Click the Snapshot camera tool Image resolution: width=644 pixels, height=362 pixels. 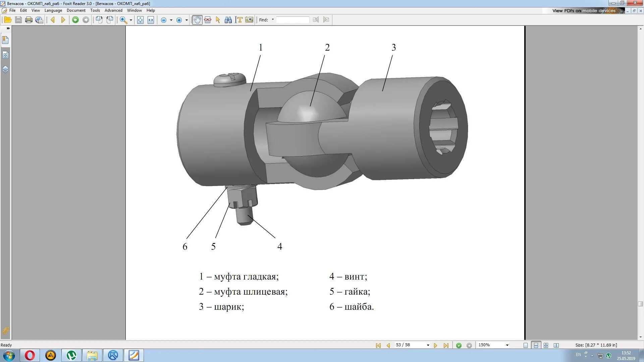coord(249,20)
